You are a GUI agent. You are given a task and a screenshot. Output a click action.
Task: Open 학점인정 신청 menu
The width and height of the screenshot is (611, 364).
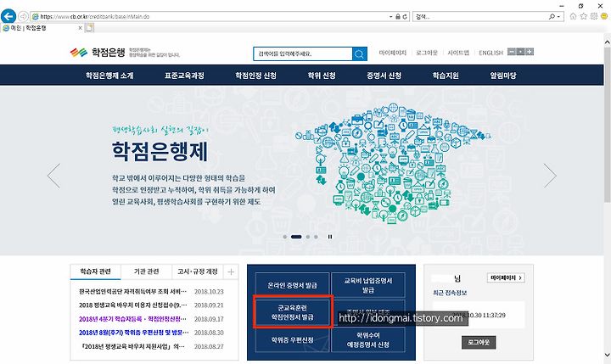pos(255,76)
